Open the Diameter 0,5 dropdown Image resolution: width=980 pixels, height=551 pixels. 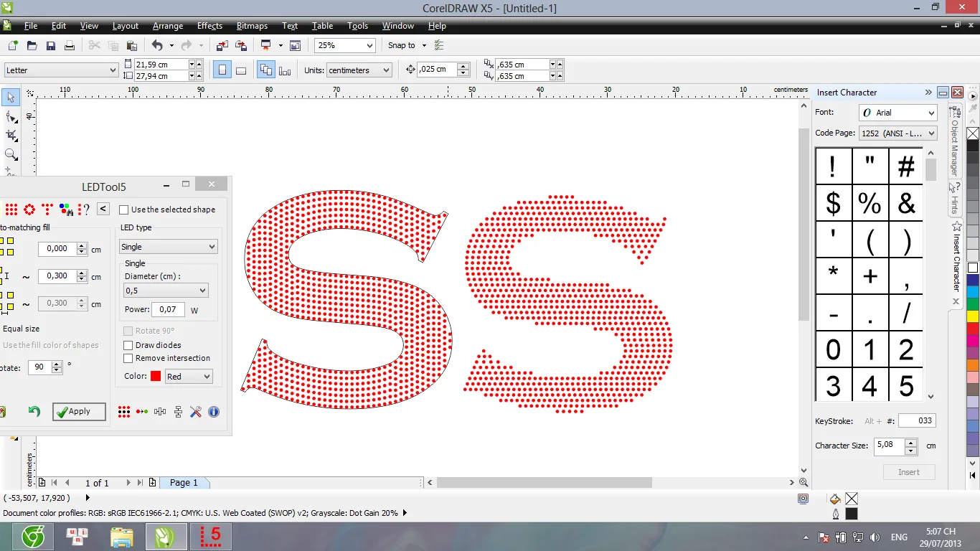click(x=166, y=291)
